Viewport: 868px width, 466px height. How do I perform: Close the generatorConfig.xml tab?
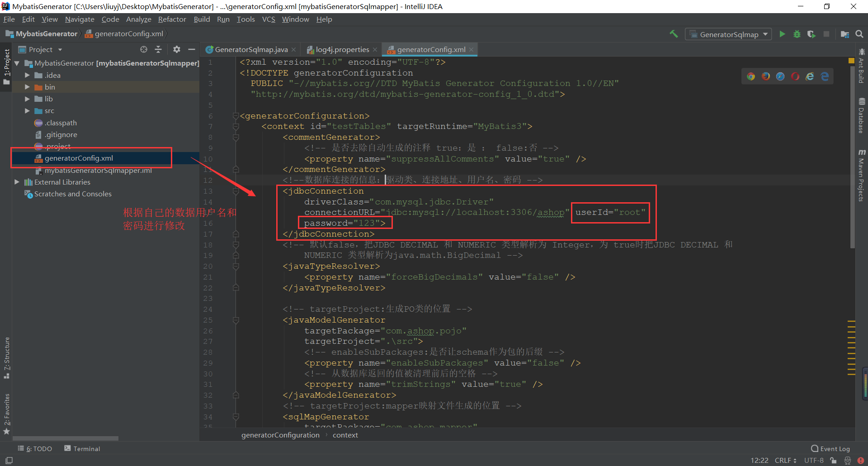point(471,49)
